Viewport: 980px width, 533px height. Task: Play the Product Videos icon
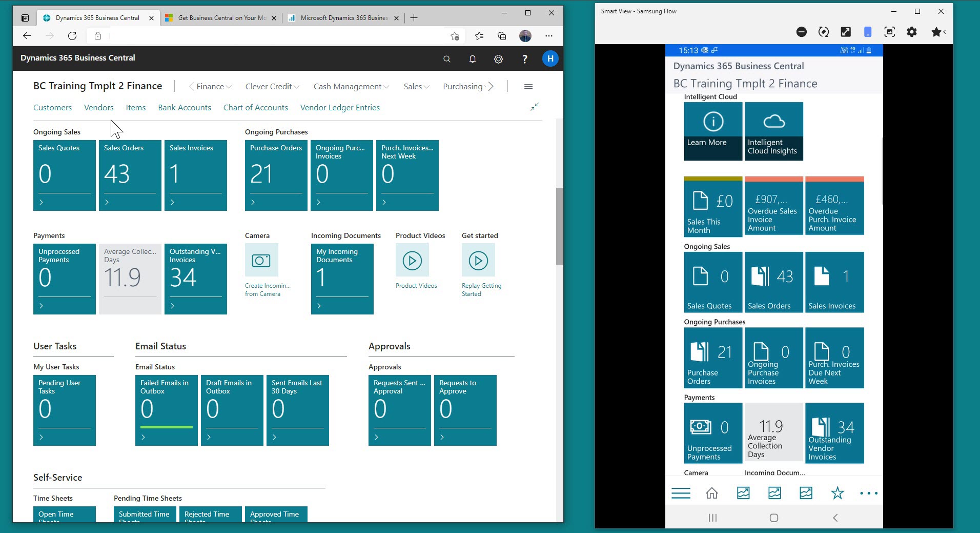point(412,260)
